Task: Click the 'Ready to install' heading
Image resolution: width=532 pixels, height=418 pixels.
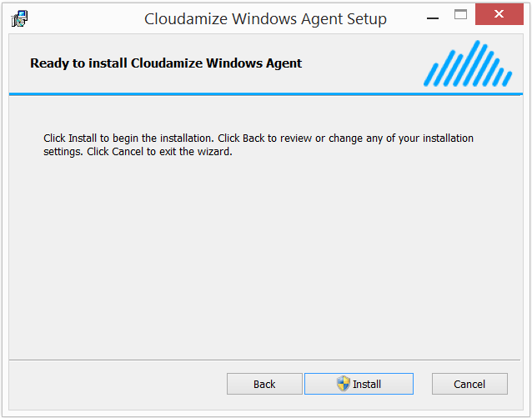Action: tap(166, 63)
